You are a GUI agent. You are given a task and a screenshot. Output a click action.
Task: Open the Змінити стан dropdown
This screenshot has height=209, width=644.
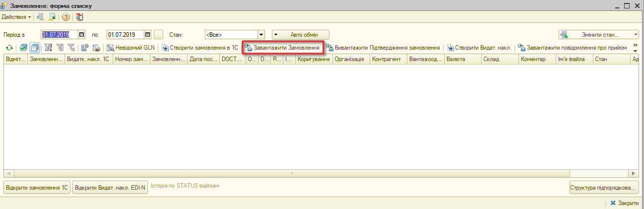[x=599, y=35]
